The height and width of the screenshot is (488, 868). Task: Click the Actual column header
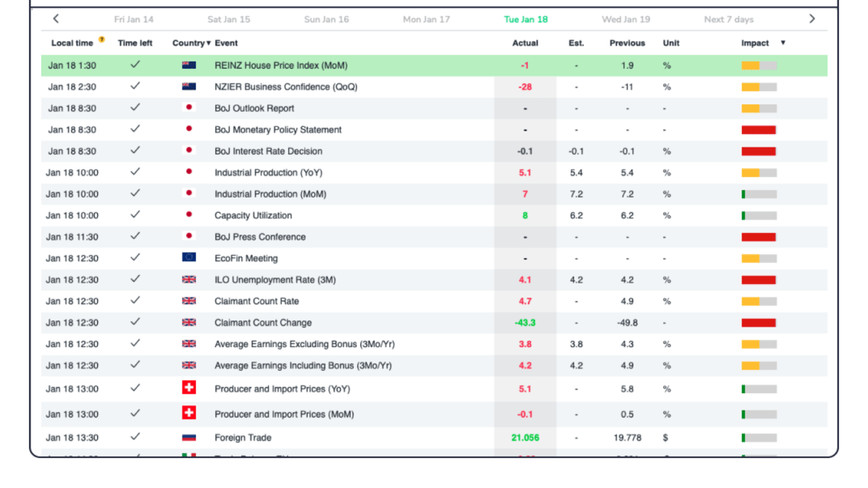526,43
